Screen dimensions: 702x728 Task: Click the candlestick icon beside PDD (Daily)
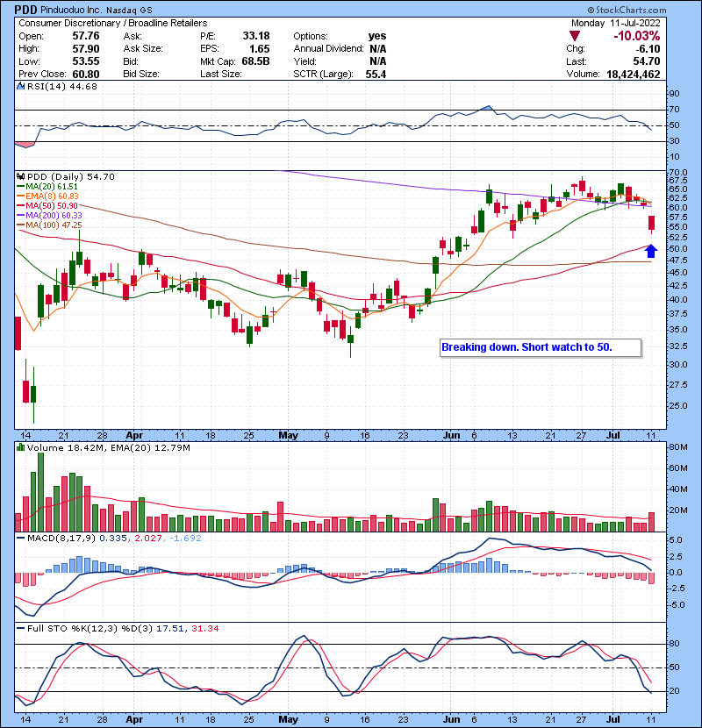(20, 176)
